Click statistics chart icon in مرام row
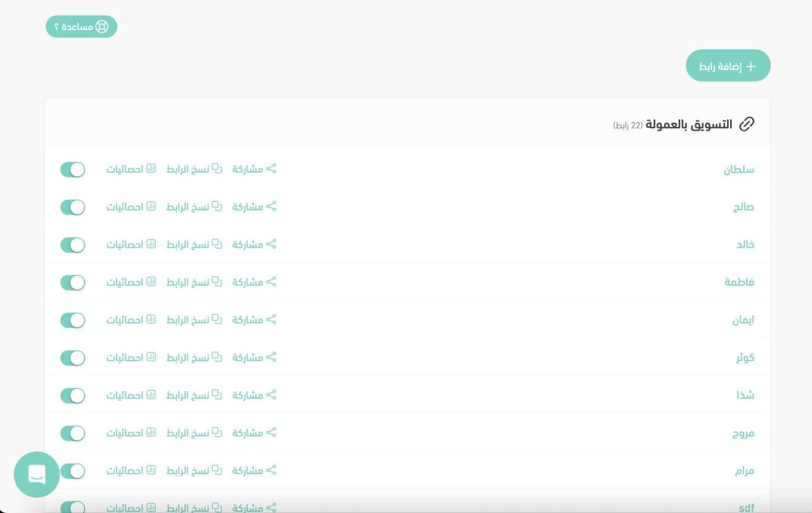This screenshot has height=513, width=812. pyautogui.click(x=151, y=470)
